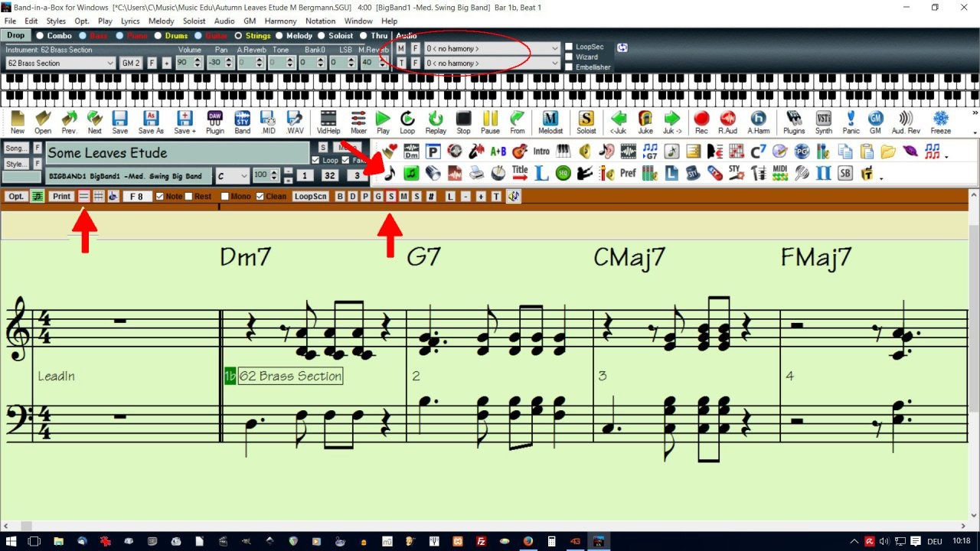This screenshot has height=551, width=980.
Task: Open Pref preferences icon
Action: (x=628, y=174)
